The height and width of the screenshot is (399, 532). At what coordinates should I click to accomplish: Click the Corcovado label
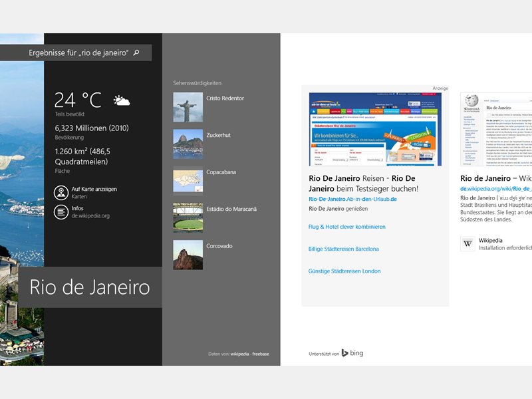219,246
